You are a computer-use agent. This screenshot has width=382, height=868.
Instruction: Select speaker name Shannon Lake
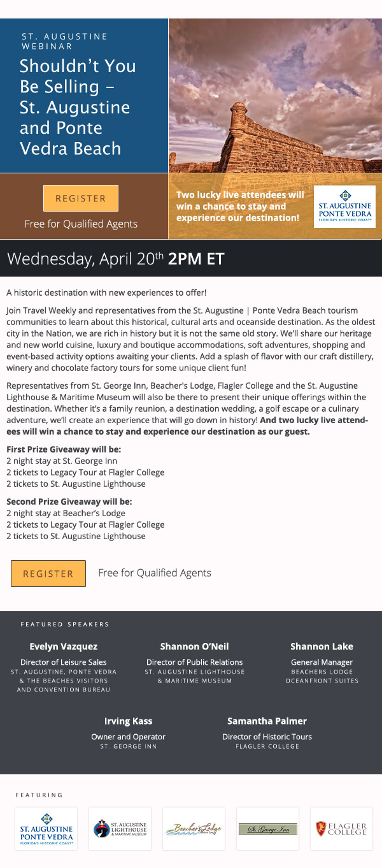click(322, 646)
